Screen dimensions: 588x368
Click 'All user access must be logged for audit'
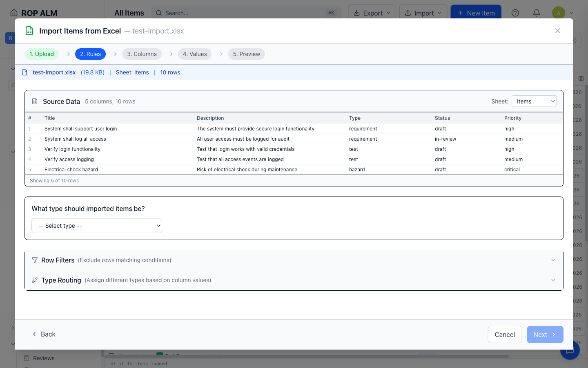point(243,139)
